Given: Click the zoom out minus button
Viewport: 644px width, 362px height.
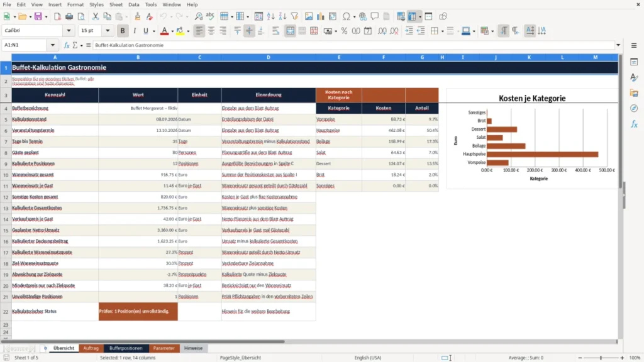Looking at the screenshot, I should tap(580, 358).
